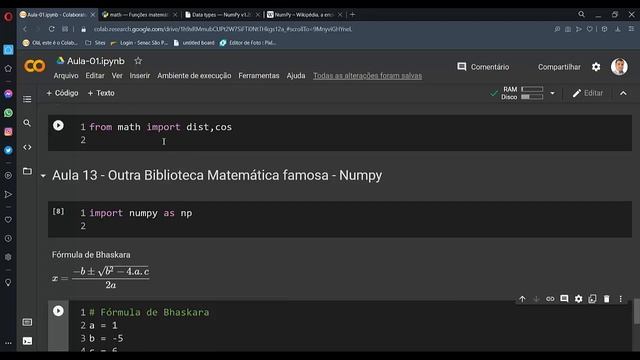Add a new code cell with + Código

(62, 93)
